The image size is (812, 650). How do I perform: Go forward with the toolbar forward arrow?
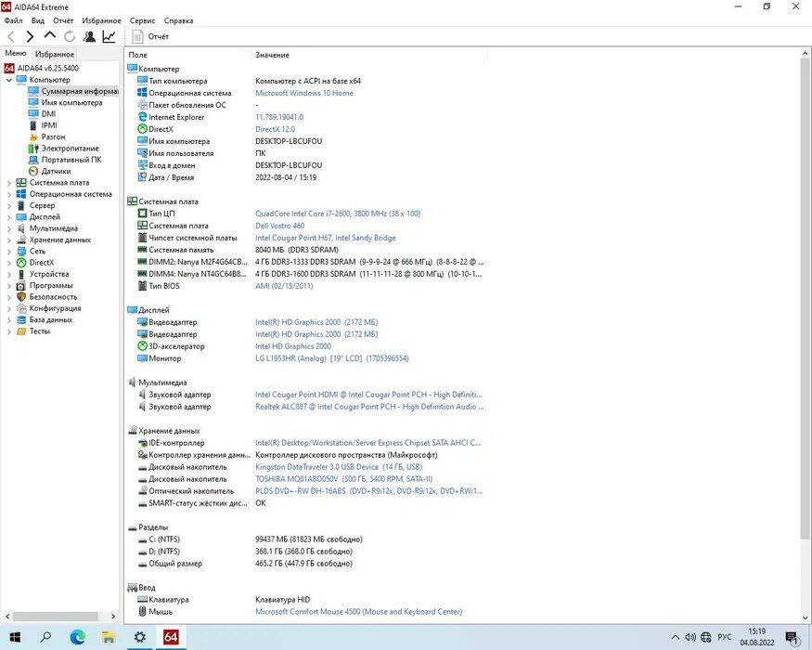pyautogui.click(x=30, y=36)
